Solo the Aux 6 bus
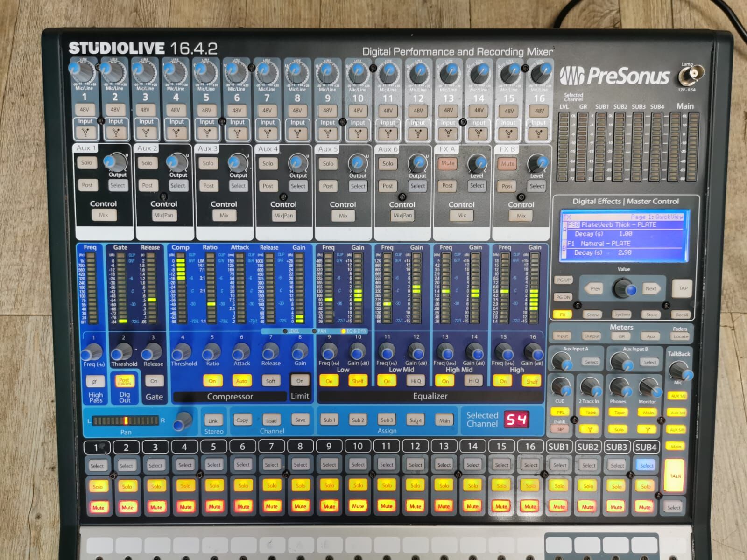The height and width of the screenshot is (560, 747). click(388, 164)
